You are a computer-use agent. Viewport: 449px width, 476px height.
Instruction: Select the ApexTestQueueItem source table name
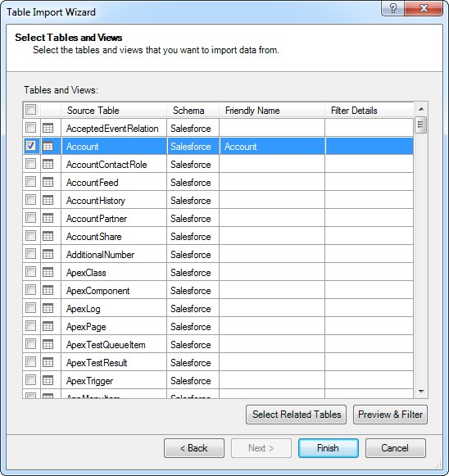pos(106,345)
